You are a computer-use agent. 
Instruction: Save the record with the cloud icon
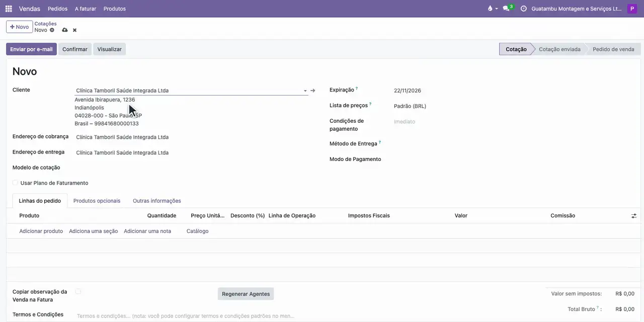(x=65, y=30)
